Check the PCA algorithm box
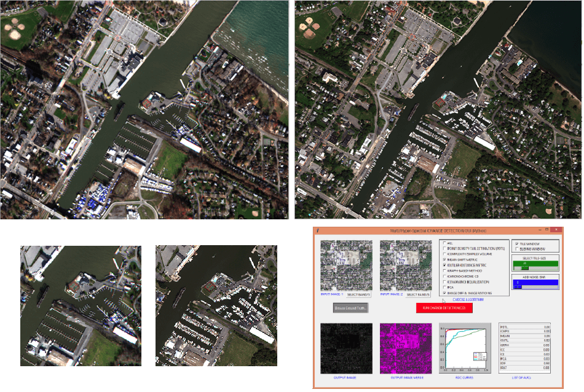The image size is (584, 392). [x=445, y=288]
